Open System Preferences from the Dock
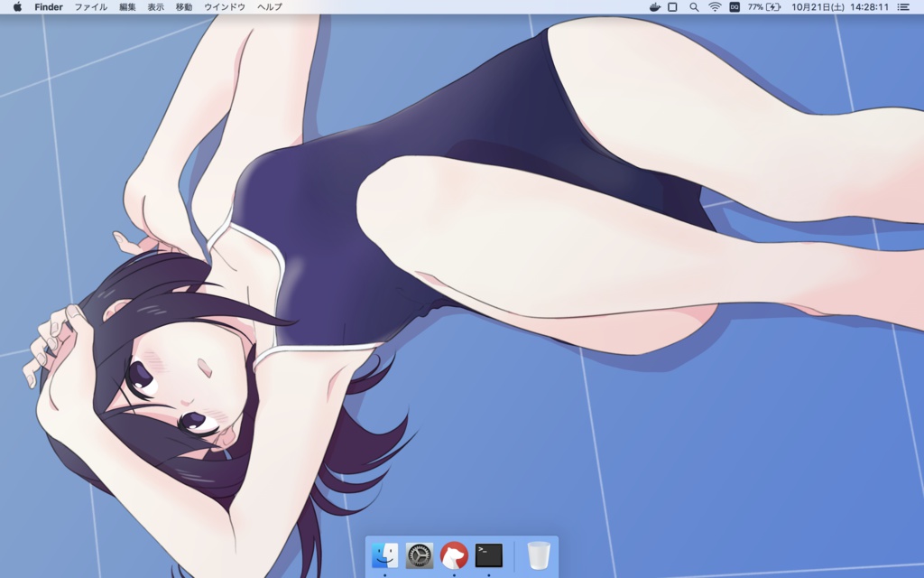 tap(420, 555)
